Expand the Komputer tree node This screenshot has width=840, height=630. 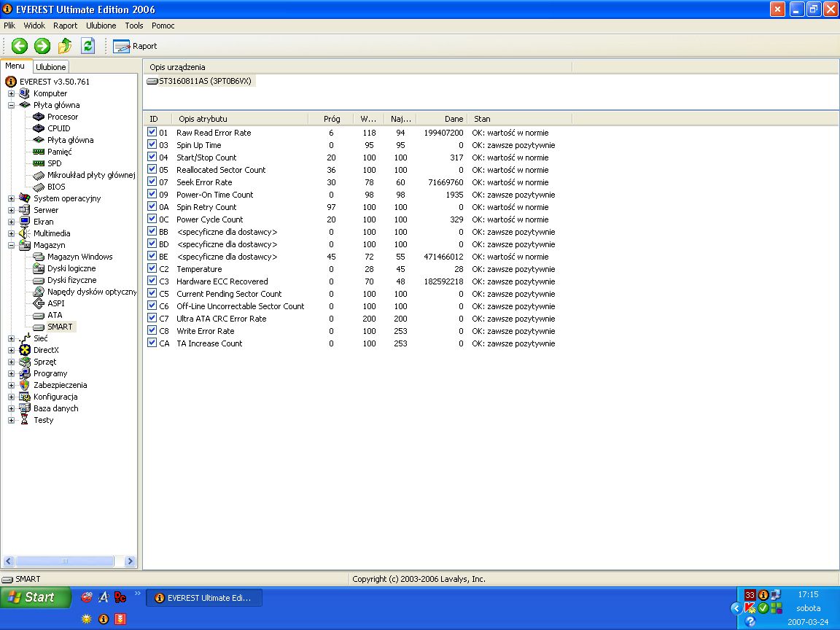[11, 94]
